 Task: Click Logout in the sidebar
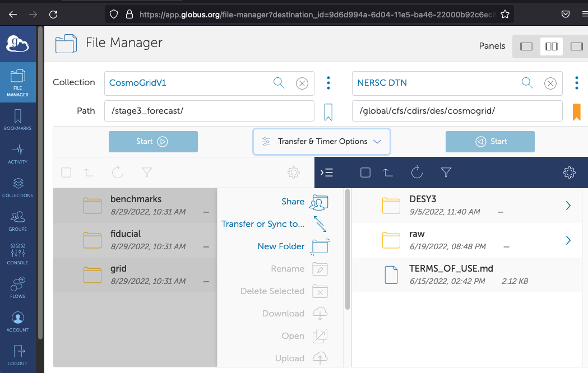[x=17, y=356]
